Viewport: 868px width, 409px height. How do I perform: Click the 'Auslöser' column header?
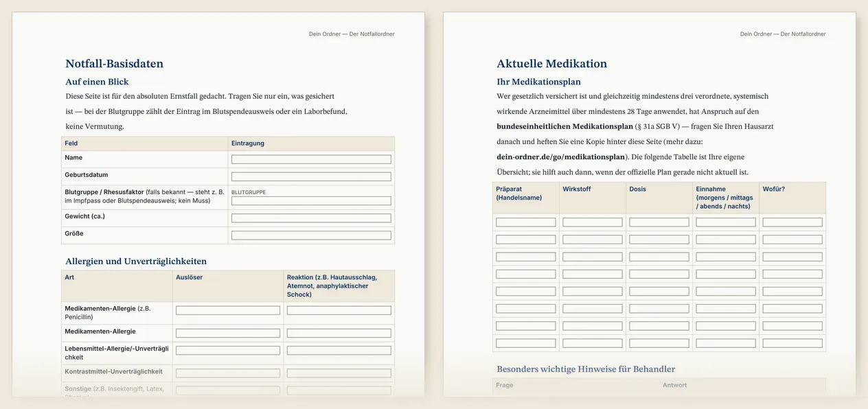tap(190, 277)
